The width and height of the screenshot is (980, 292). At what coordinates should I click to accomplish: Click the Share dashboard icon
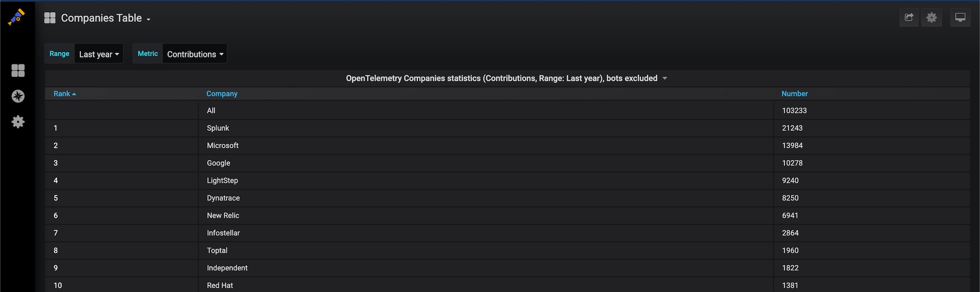909,18
